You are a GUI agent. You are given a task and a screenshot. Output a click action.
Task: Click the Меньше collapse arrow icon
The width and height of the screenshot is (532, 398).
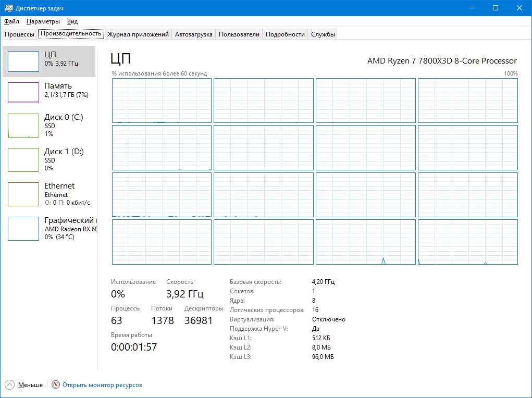9,385
